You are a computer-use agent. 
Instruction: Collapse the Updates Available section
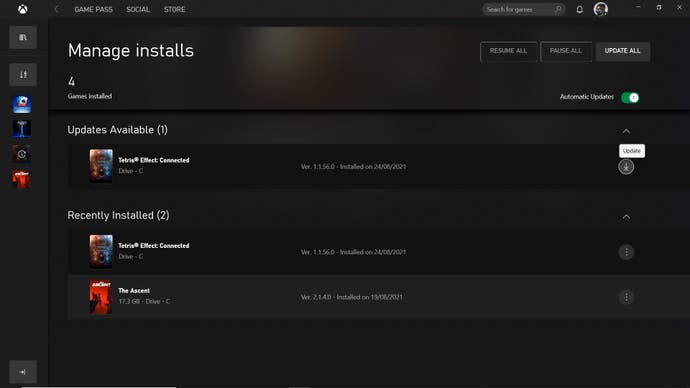click(x=626, y=131)
